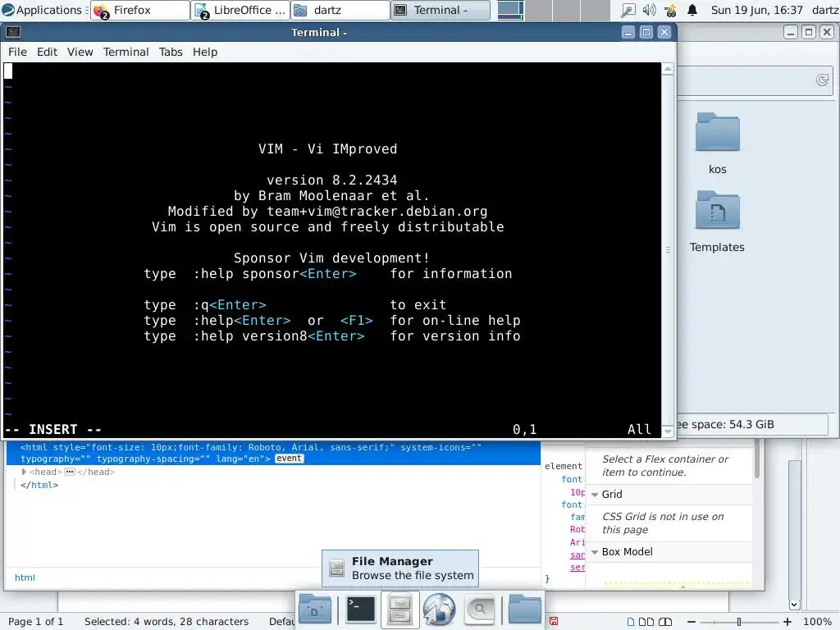Open the Tabs menu in Terminal
The width and height of the screenshot is (840, 630).
click(x=171, y=52)
